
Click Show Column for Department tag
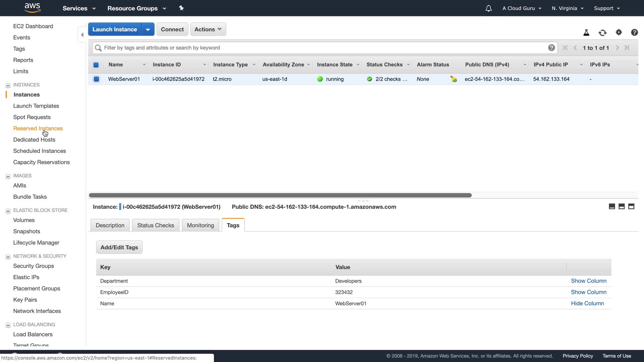[588, 281]
